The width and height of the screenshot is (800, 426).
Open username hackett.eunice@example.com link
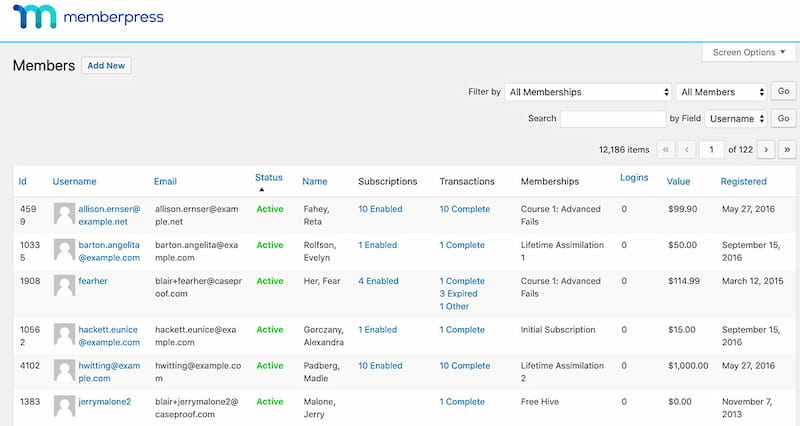[109, 336]
